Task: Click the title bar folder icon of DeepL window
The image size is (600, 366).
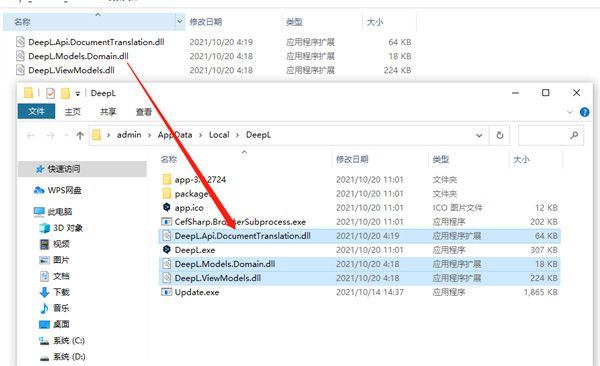Action: (28, 93)
